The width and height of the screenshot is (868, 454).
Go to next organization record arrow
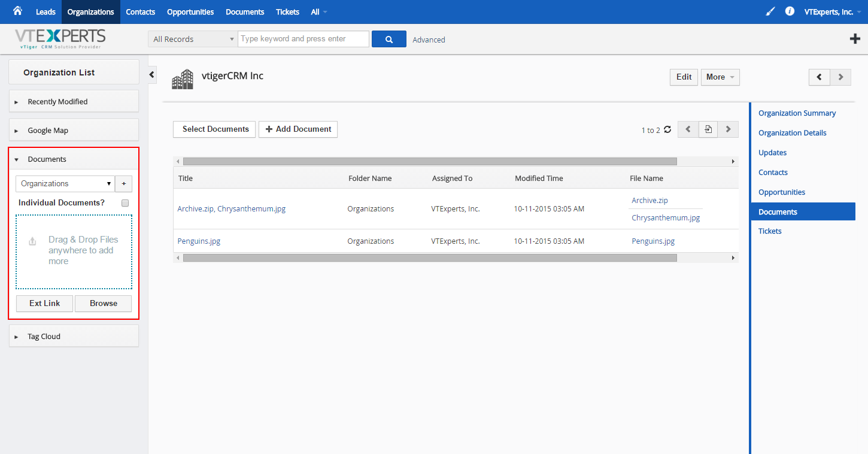(840, 77)
